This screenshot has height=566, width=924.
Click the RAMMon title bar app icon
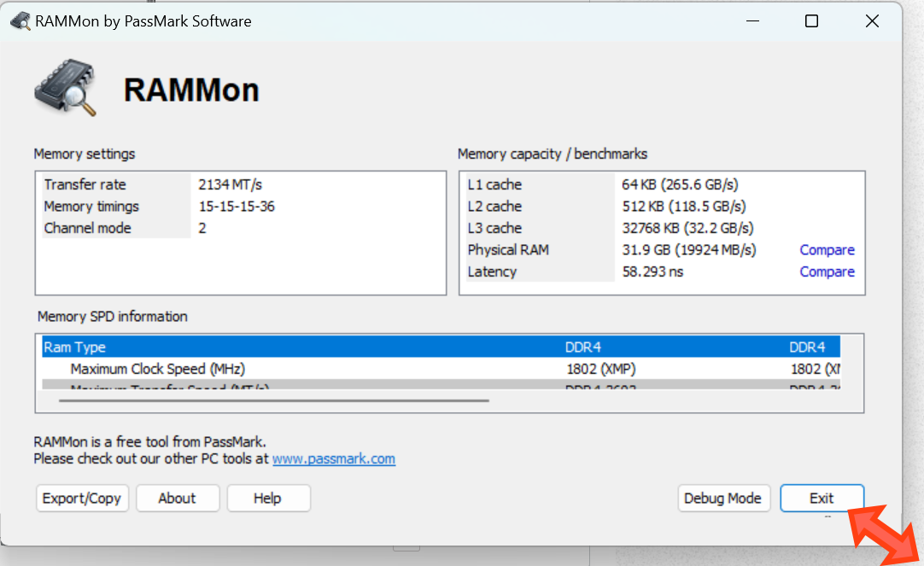(20, 21)
